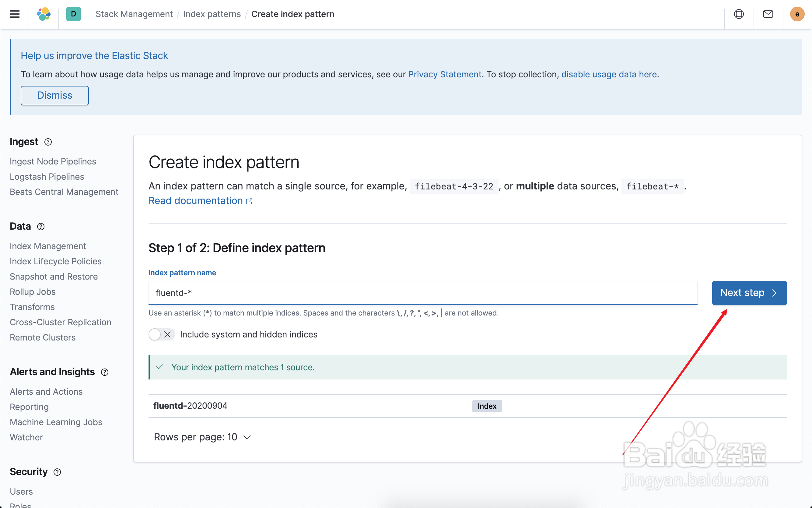The width and height of the screenshot is (812, 508).
Task: Open Alerts and Actions
Action: tap(46, 392)
